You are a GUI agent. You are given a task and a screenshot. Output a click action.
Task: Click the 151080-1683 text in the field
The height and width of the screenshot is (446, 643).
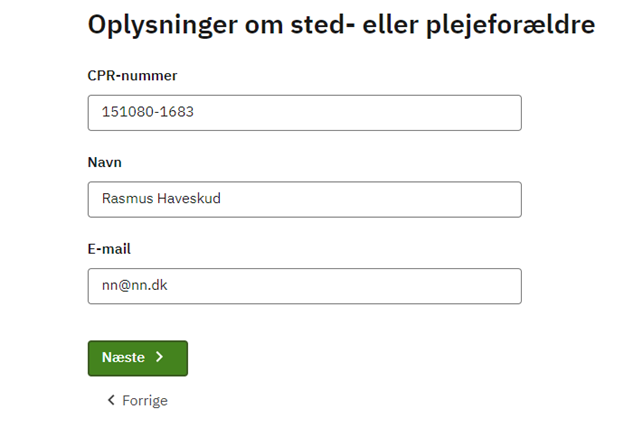(148, 112)
